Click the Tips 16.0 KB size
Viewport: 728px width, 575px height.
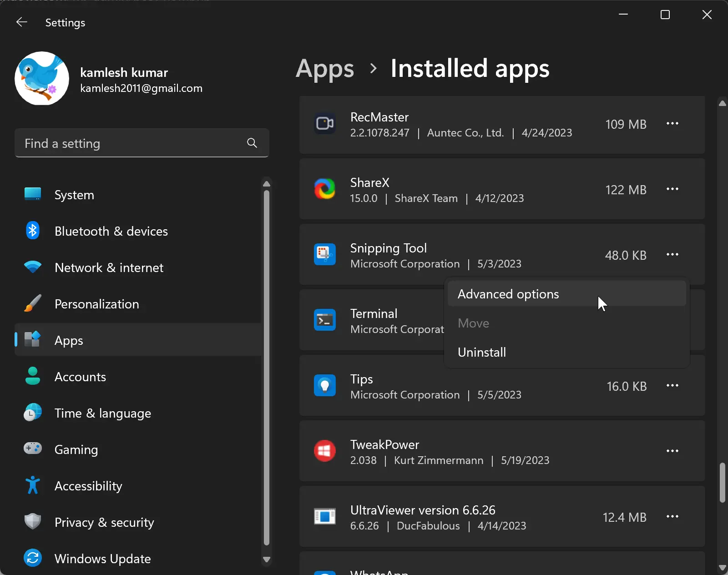pyautogui.click(x=627, y=386)
